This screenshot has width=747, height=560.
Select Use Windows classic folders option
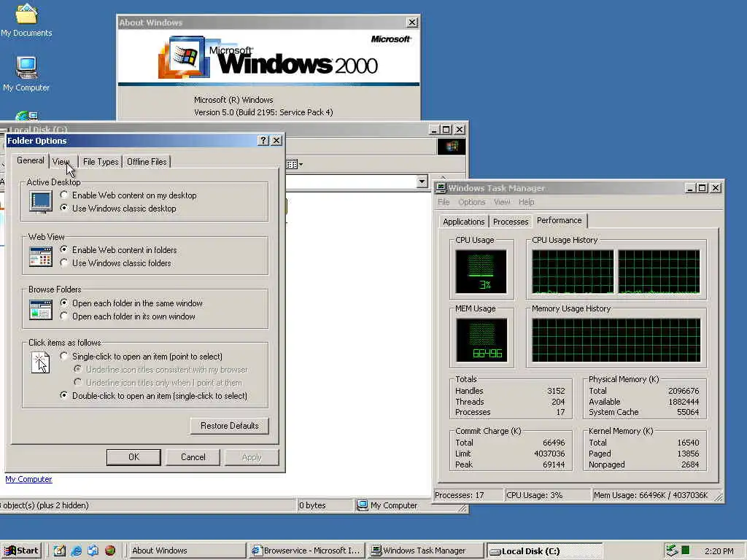tap(116, 263)
